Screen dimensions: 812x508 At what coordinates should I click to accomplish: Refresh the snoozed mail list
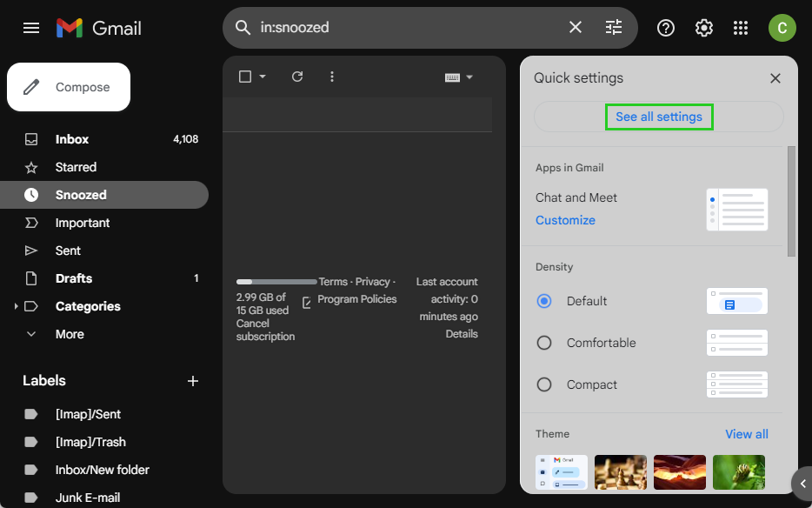click(297, 77)
